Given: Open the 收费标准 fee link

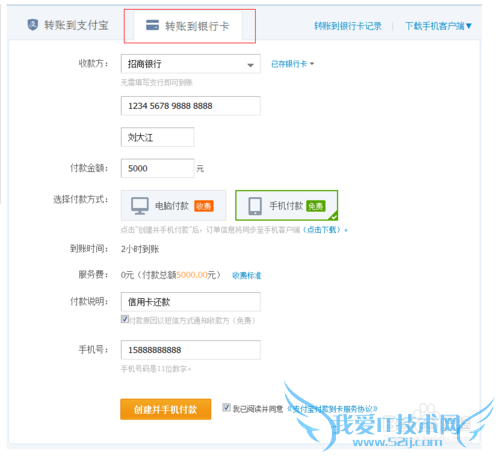Looking at the screenshot, I should coord(247,275).
